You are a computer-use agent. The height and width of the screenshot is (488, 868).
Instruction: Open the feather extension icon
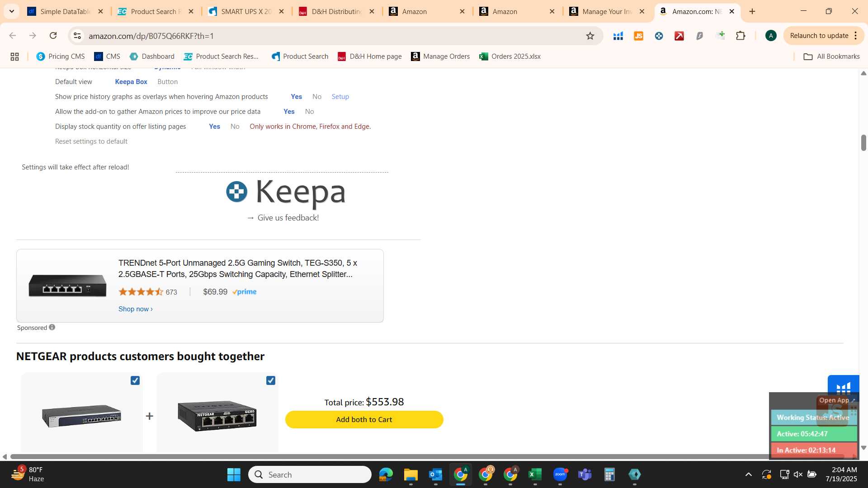699,36
